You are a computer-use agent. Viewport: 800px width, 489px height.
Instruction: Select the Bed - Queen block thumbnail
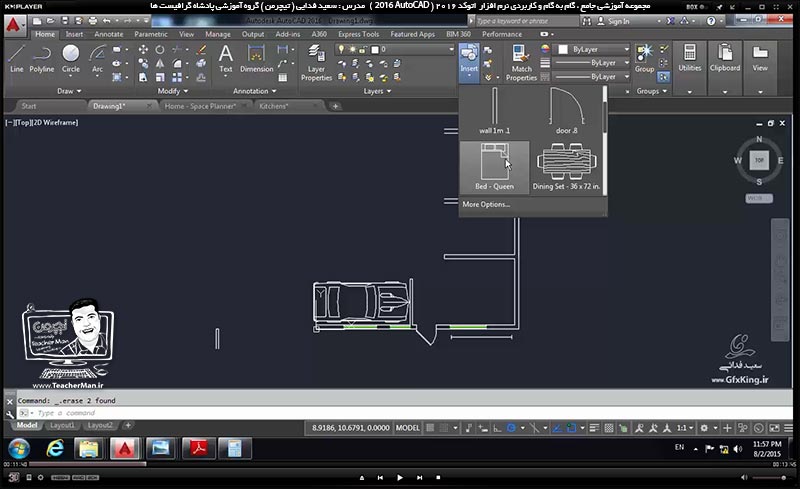494,167
